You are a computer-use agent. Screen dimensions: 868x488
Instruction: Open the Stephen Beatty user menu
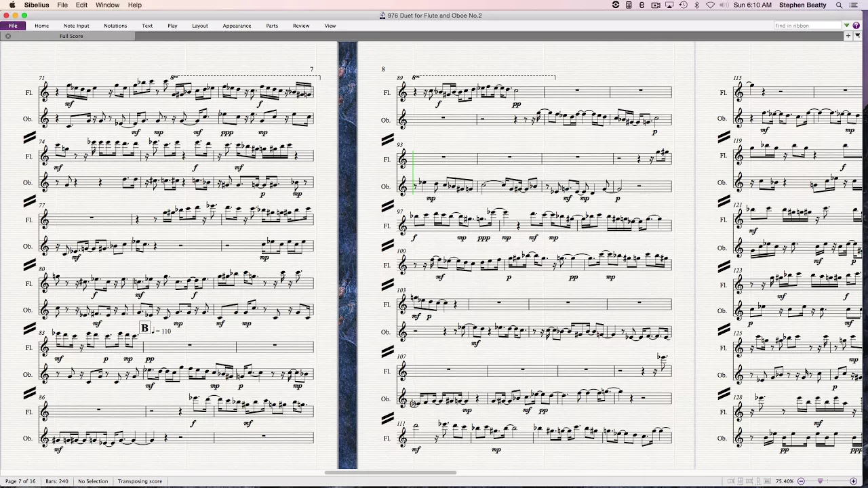pos(803,5)
